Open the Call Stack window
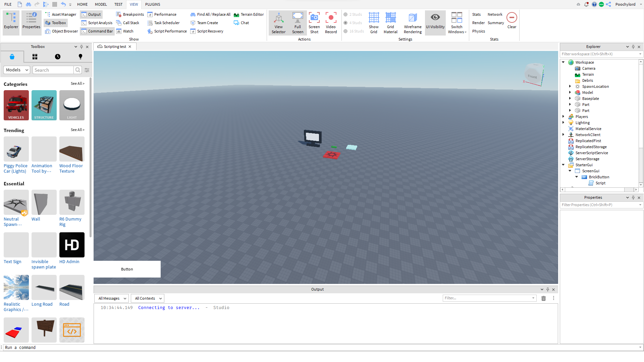644x362 pixels. (x=127, y=23)
